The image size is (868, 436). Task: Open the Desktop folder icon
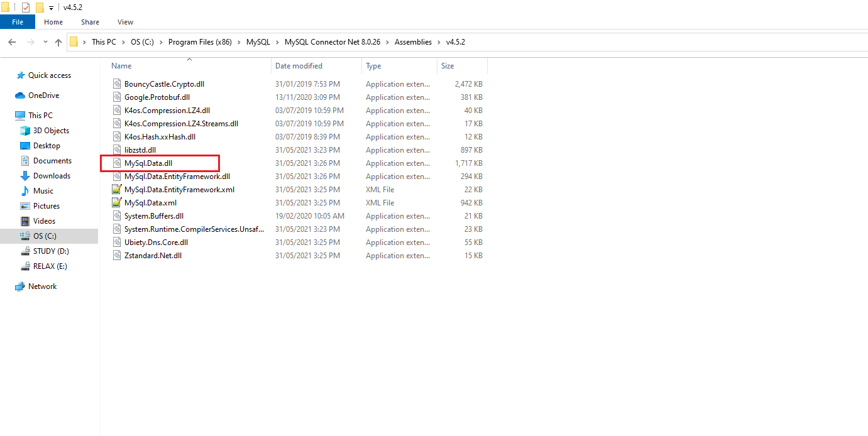(x=25, y=146)
